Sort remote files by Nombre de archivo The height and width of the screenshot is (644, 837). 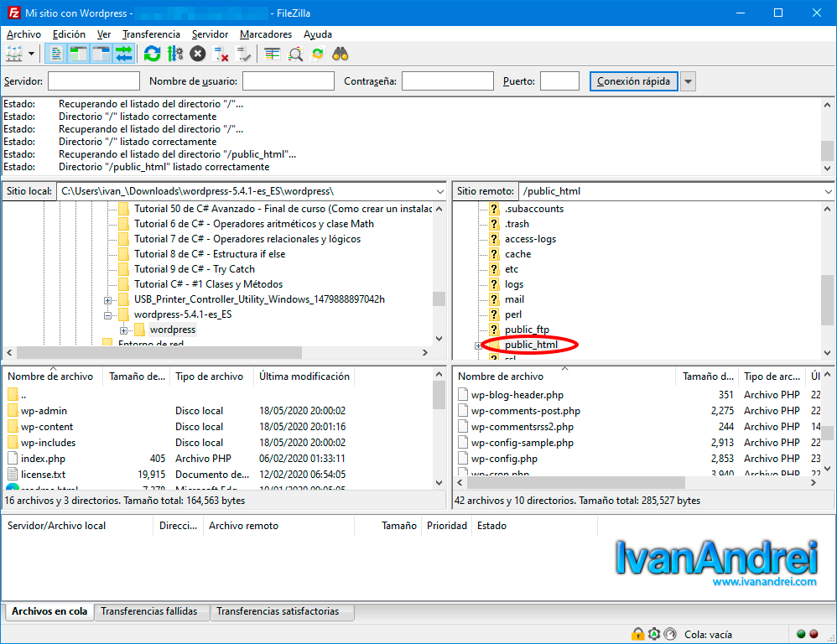564,377
